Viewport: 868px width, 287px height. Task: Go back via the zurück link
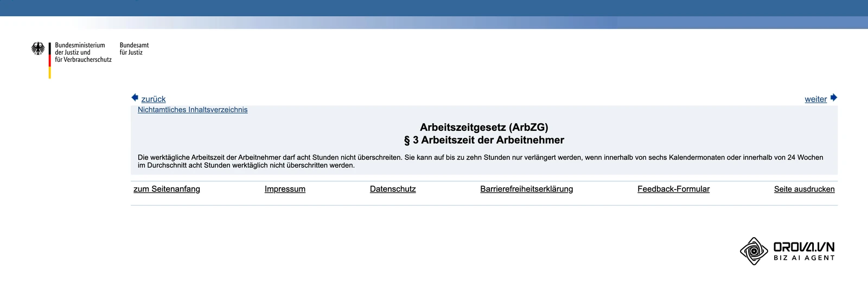(154, 99)
